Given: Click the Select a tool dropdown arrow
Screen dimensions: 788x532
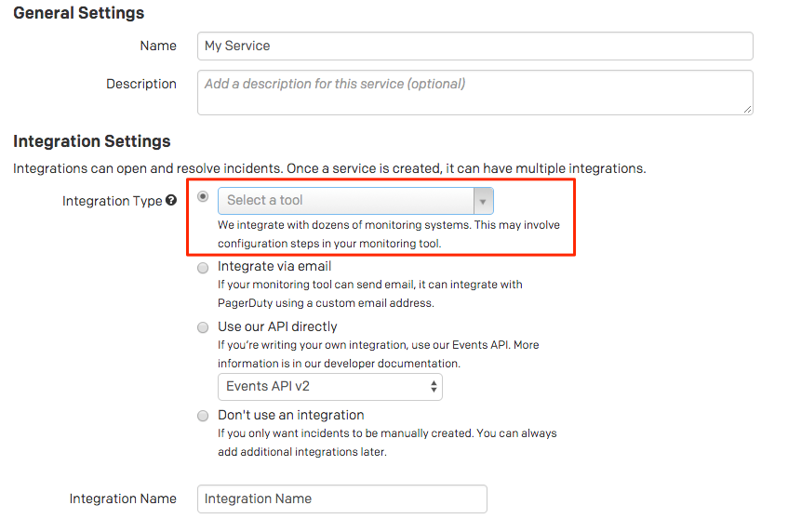Looking at the screenshot, I should coord(483,201).
